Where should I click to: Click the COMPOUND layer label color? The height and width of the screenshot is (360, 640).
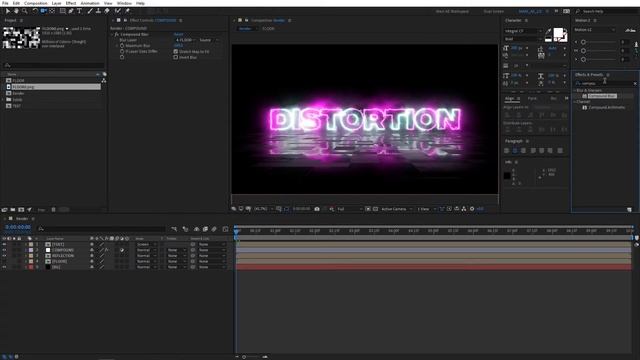click(31, 250)
